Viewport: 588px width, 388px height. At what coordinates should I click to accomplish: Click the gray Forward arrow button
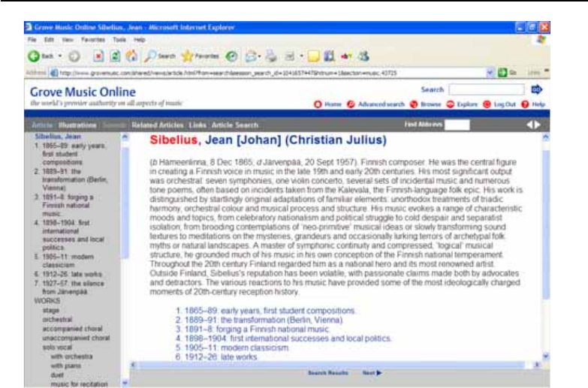coord(74,56)
